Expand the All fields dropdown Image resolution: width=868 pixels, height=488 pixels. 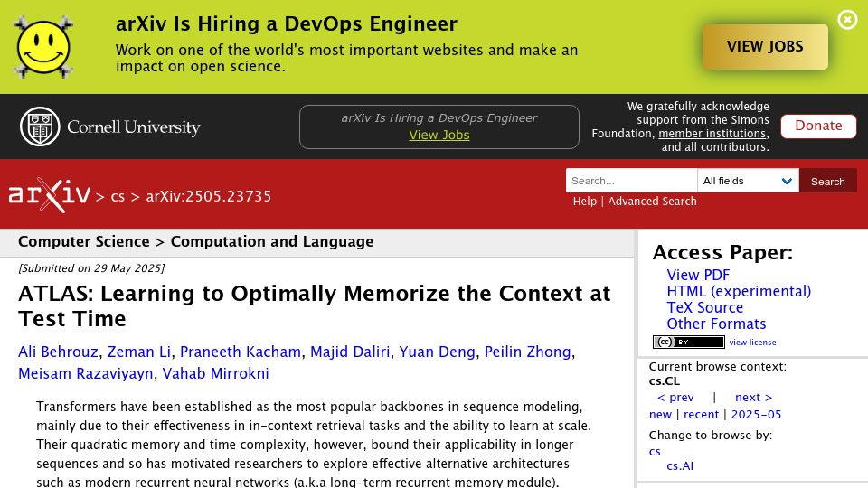pos(748,181)
